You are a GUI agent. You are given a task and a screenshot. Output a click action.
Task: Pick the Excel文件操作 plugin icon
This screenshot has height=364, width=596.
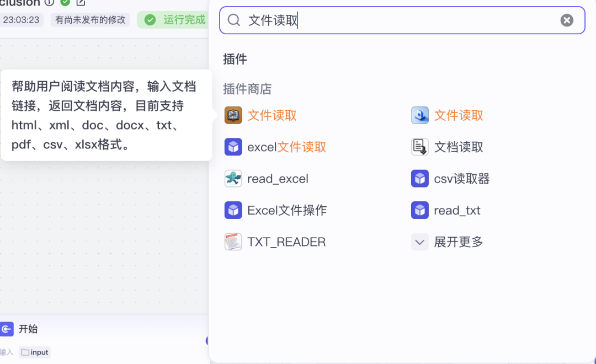coord(233,210)
